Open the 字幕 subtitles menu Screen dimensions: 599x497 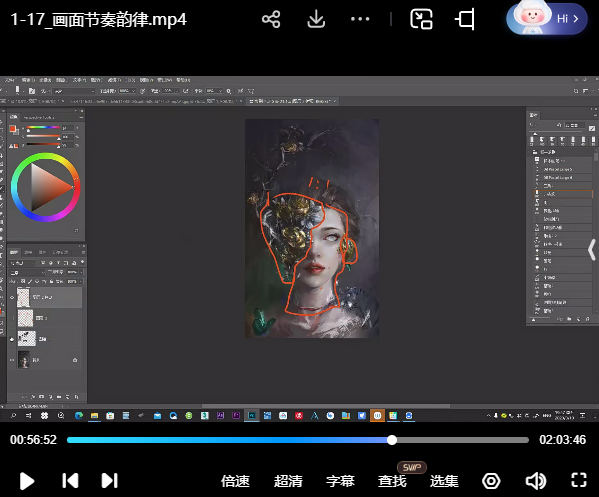(x=340, y=481)
